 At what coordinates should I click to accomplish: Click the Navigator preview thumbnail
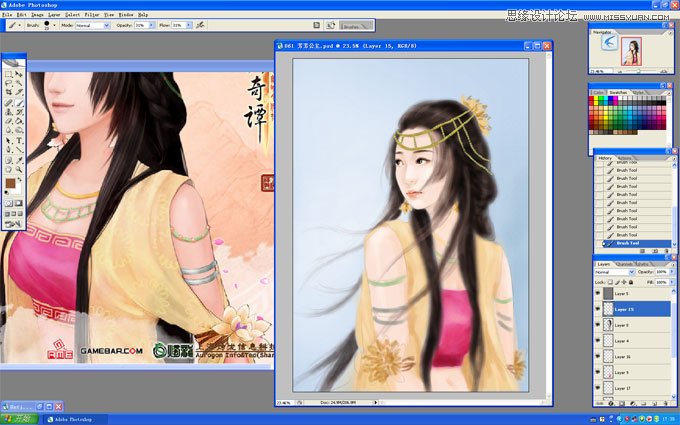(631, 51)
